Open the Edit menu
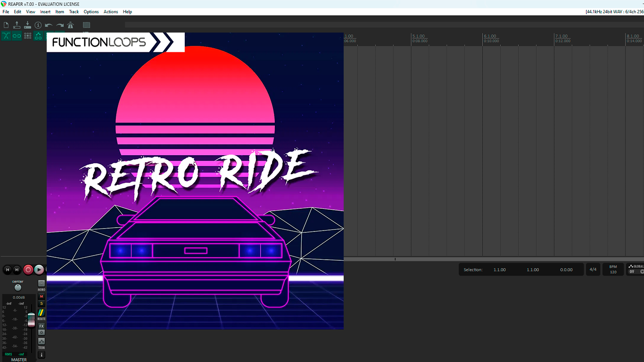Image resolution: width=644 pixels, height=362 pixels. click(x=17, y=12)
